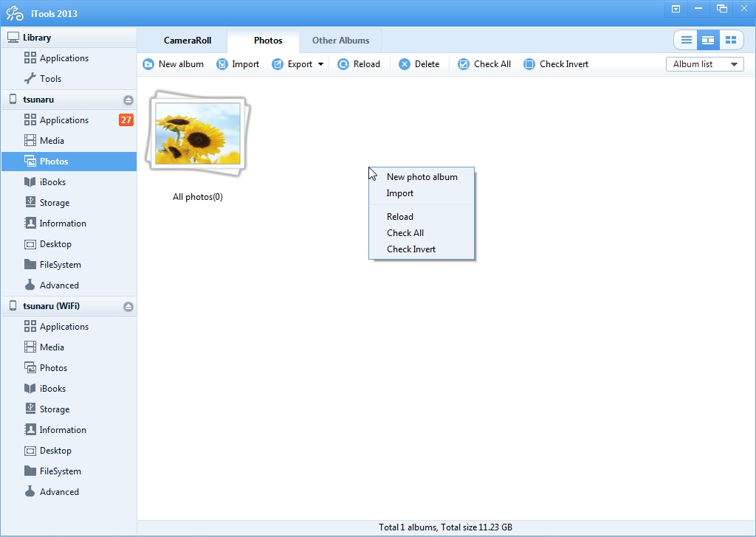756x537 pixels.
Task: Open tsunaru (WiFi) Information icon
Action: [30, 429]
